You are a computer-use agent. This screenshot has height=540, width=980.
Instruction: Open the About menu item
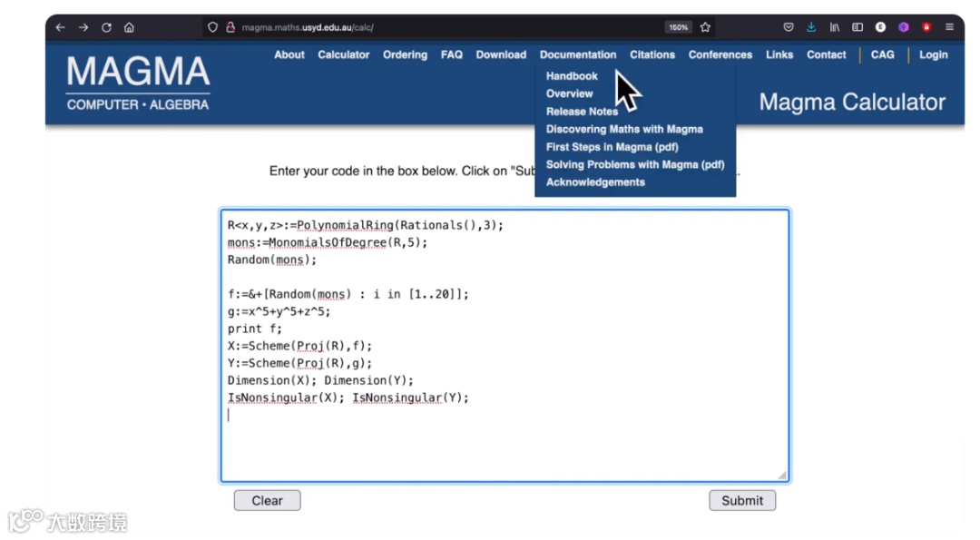pyautogui.click(x=289, y=55)
